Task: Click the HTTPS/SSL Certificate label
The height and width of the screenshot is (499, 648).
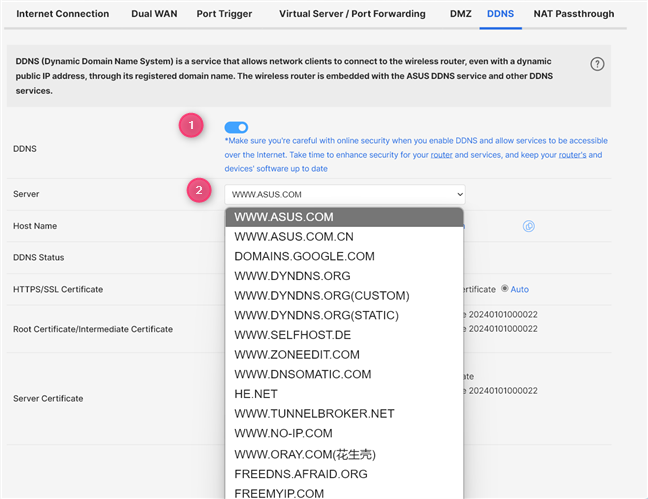Action: pos(58,289)
